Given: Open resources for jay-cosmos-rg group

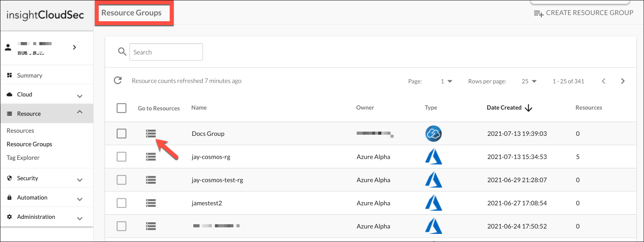Looking at the screenshot, I should click(151, 157).
